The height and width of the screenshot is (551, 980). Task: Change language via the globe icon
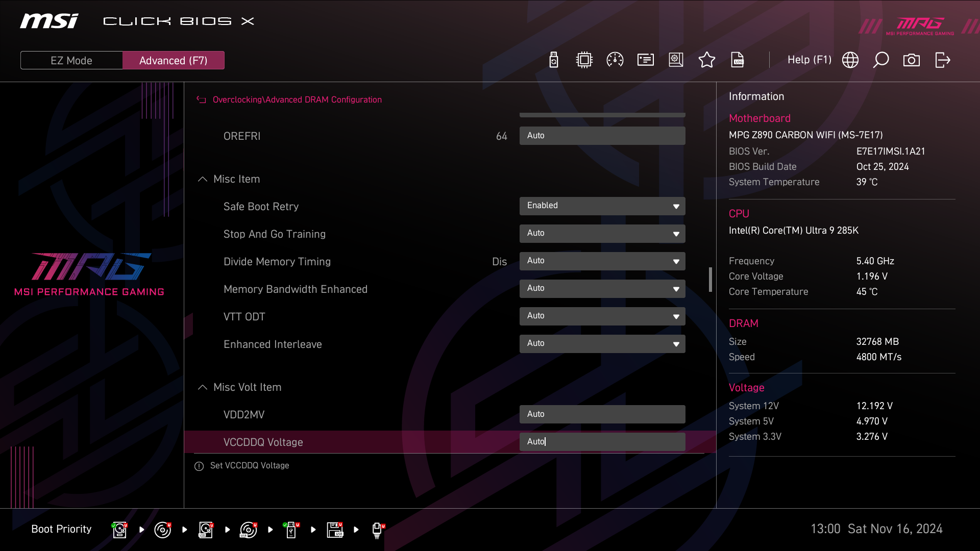850,60
